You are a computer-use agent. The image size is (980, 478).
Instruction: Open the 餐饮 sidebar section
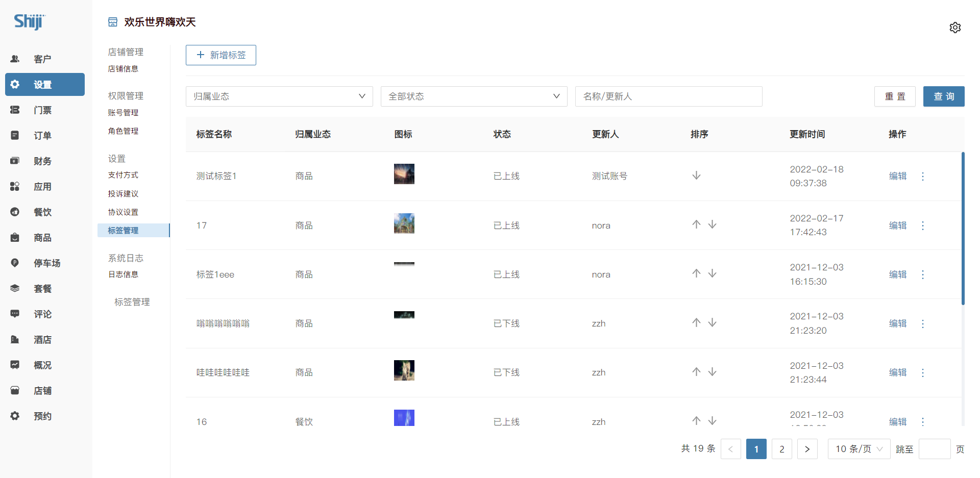click(x=45, y=212)
